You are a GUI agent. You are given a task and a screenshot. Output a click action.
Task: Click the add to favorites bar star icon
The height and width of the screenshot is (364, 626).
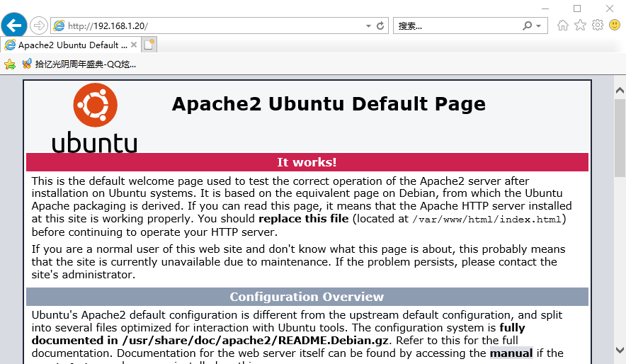coord(10,64)
